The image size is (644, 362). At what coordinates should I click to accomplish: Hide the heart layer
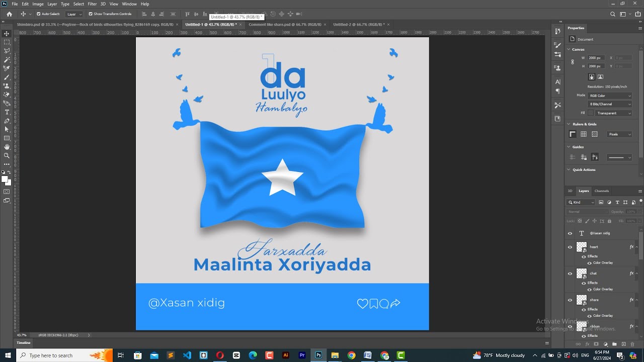570,247
